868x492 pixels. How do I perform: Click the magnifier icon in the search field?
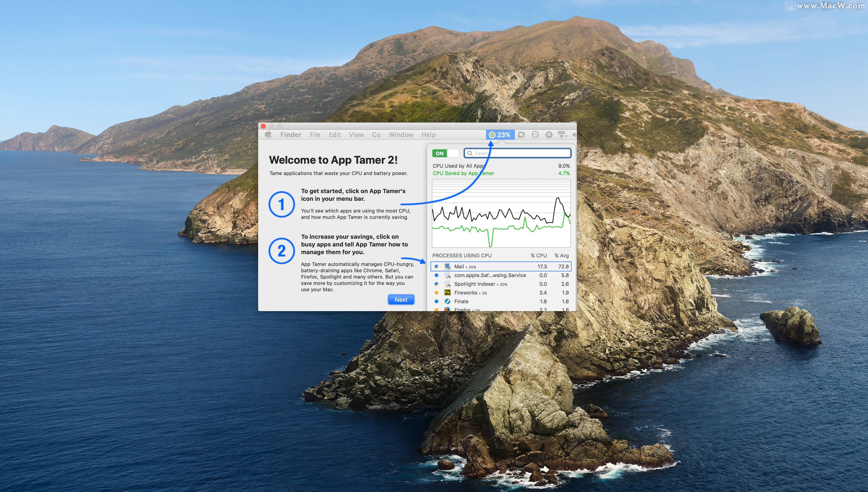[470, 154]
